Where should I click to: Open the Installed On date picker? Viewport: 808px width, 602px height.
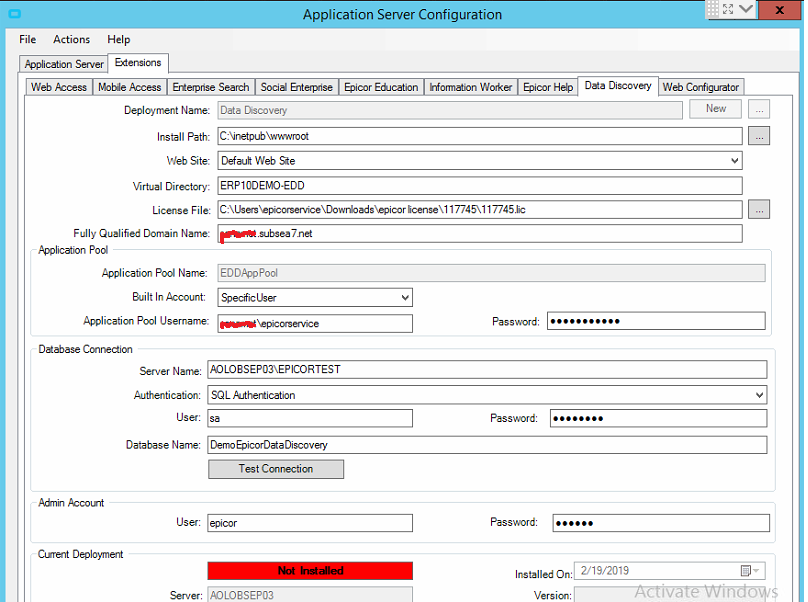pyautogui.click(x=750, y=571)
